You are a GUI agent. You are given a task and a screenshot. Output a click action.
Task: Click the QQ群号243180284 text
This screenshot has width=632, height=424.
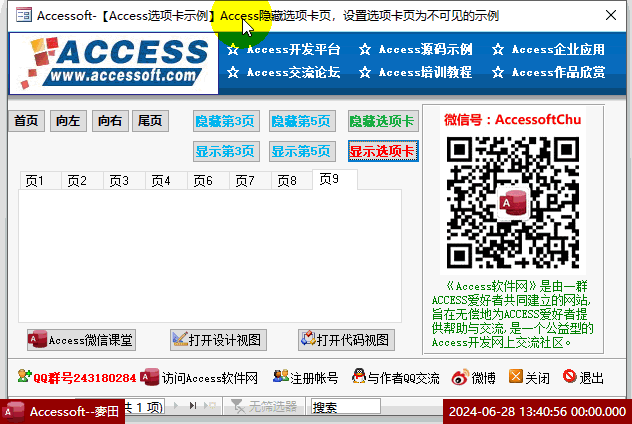pos(85,378)
